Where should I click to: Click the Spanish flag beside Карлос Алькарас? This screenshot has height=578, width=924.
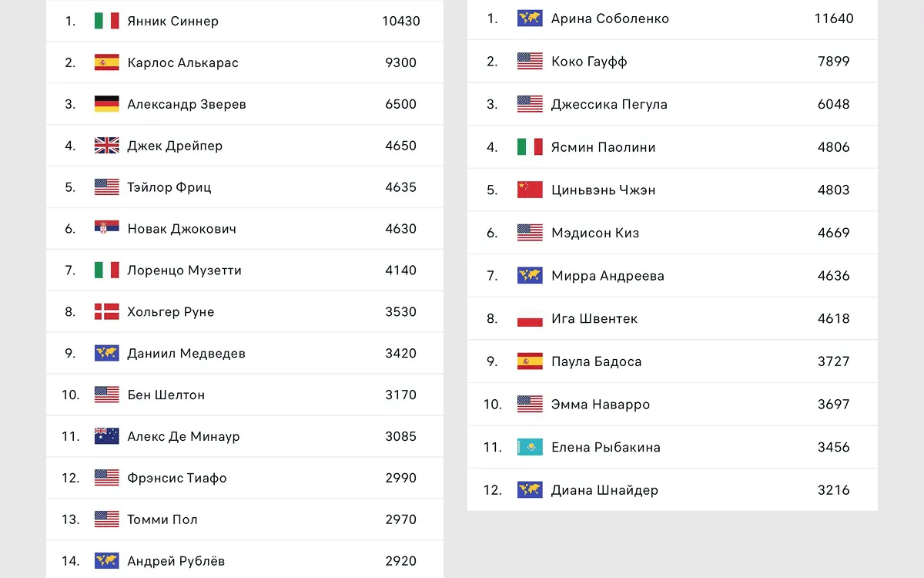(106, 62)
